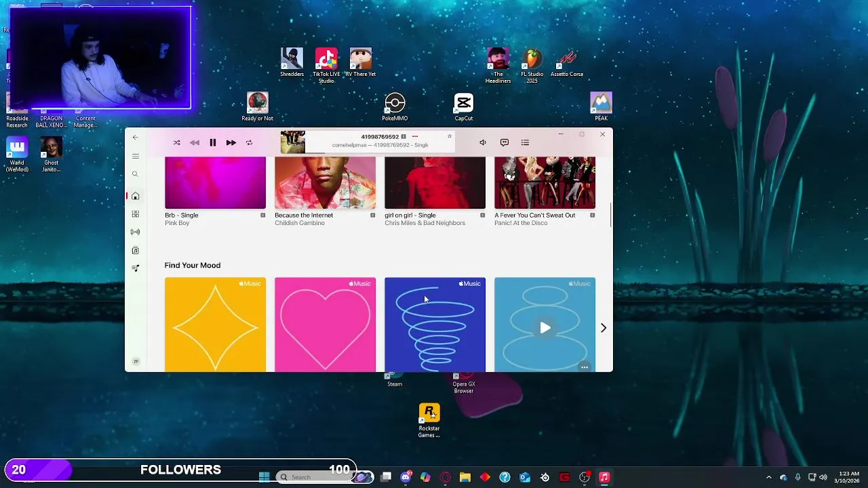Show next moods with the right chevron
This screenshot has height=488, width=868.
[604, 328]
